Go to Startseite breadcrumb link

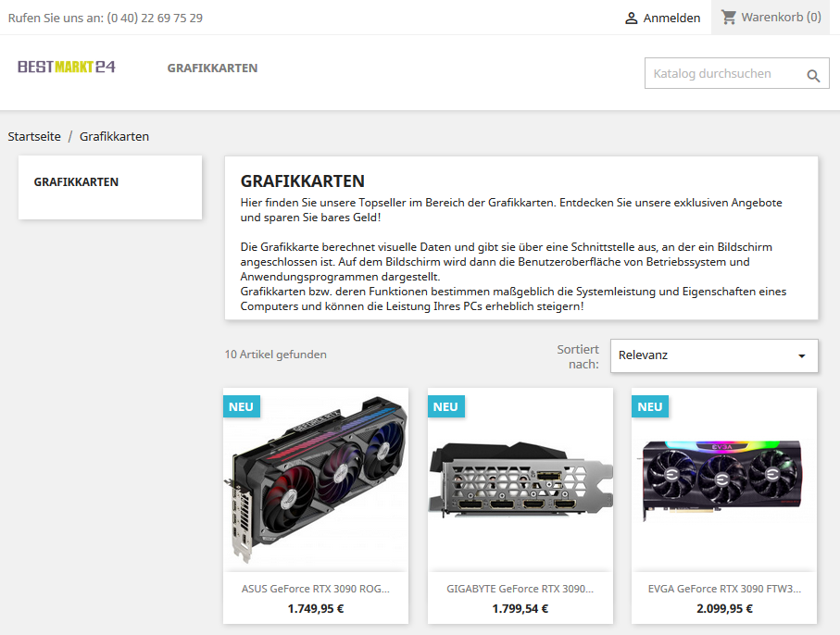[x=34, y=136]
